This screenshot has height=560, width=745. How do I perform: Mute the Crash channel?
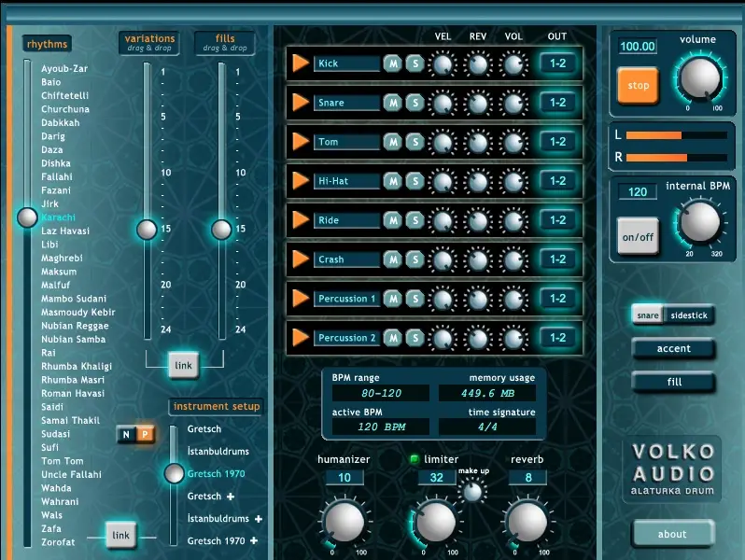(x=393, y=259)
